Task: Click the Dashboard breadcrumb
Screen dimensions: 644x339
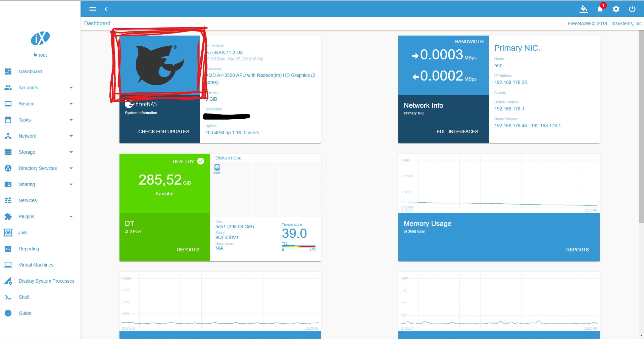Action: (97, 23)
